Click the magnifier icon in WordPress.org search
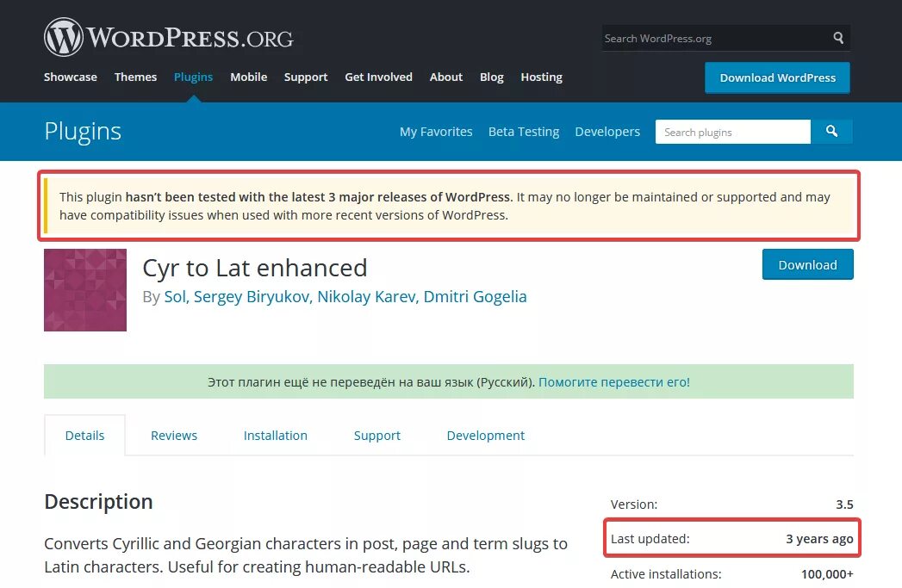 (x=838, y=38)
